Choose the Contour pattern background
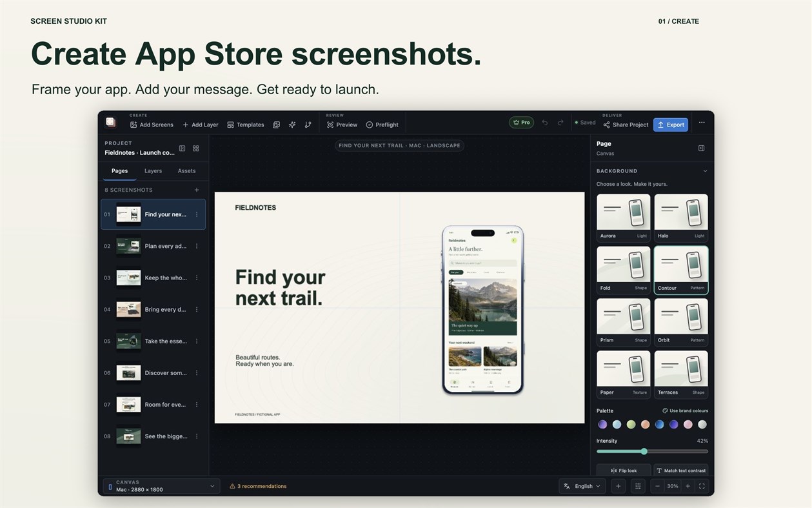The image size is (812, 508). click(x=681, y=270)
